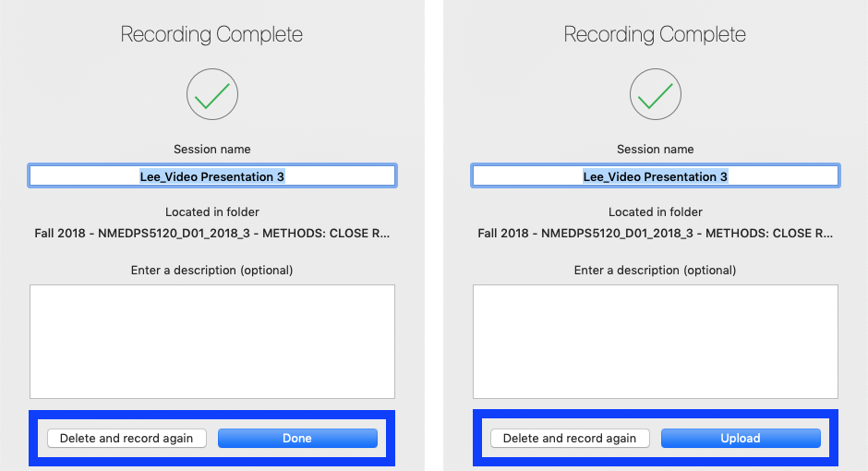Click the Located in folder label in the Done panel

click(x=212, y=212)
